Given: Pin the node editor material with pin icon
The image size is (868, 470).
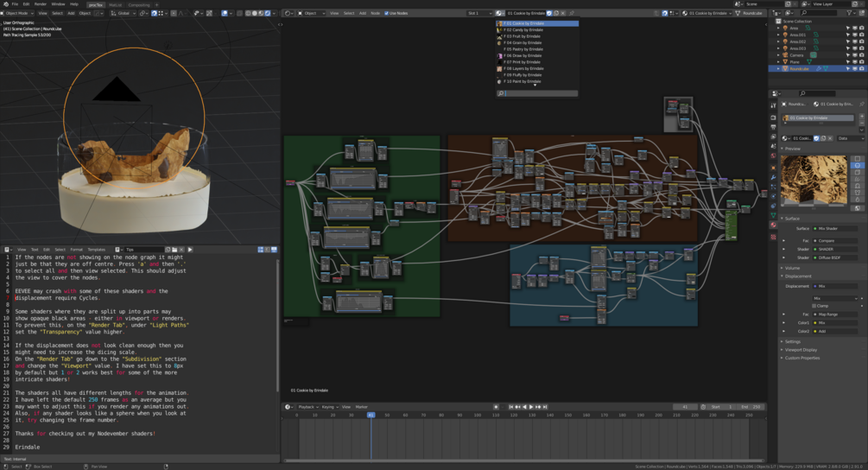Looking at the screenshot, I should [572, 13].
